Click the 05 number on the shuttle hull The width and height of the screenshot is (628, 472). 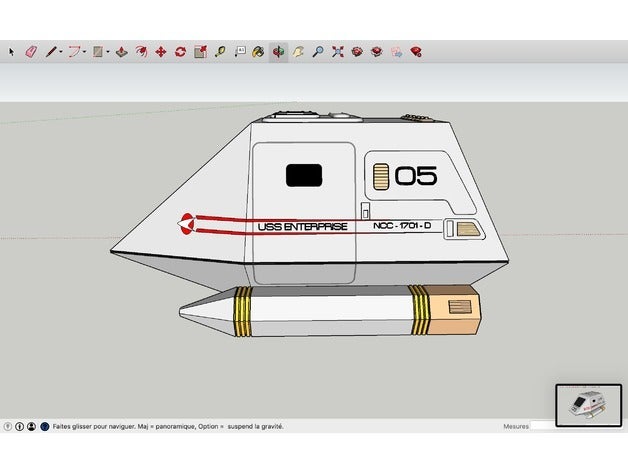click(416, 175)
